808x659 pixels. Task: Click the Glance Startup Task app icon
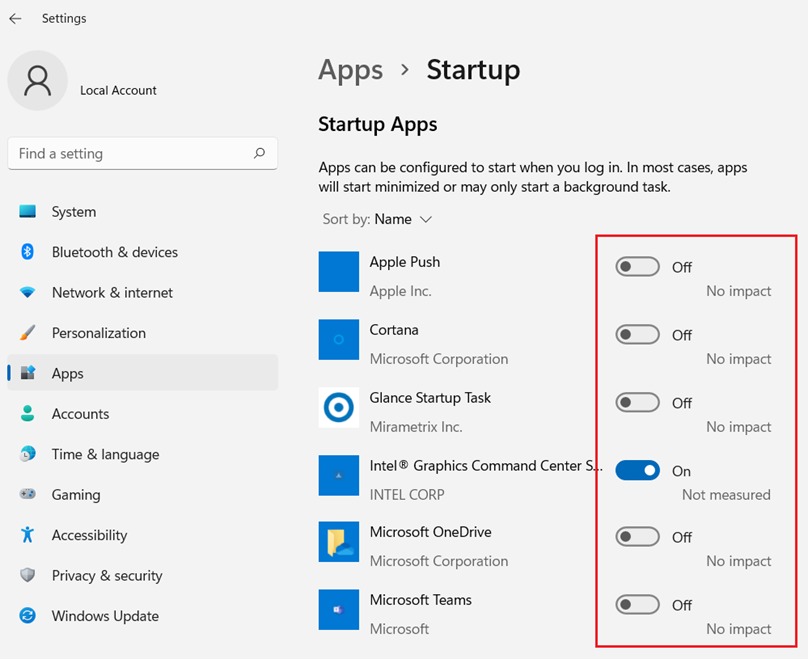(339, 408)
